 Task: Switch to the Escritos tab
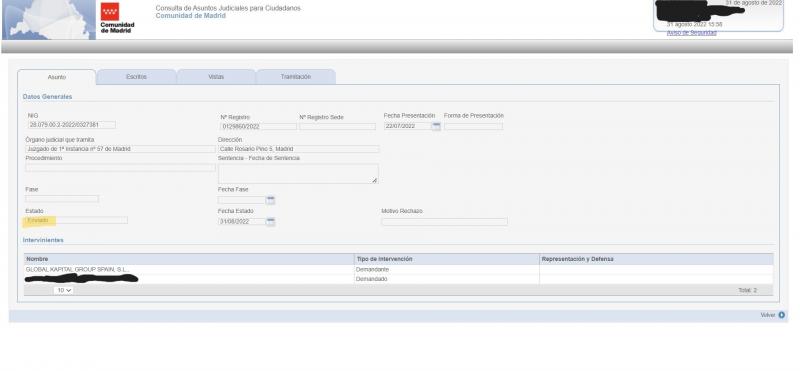pos(136,77)
